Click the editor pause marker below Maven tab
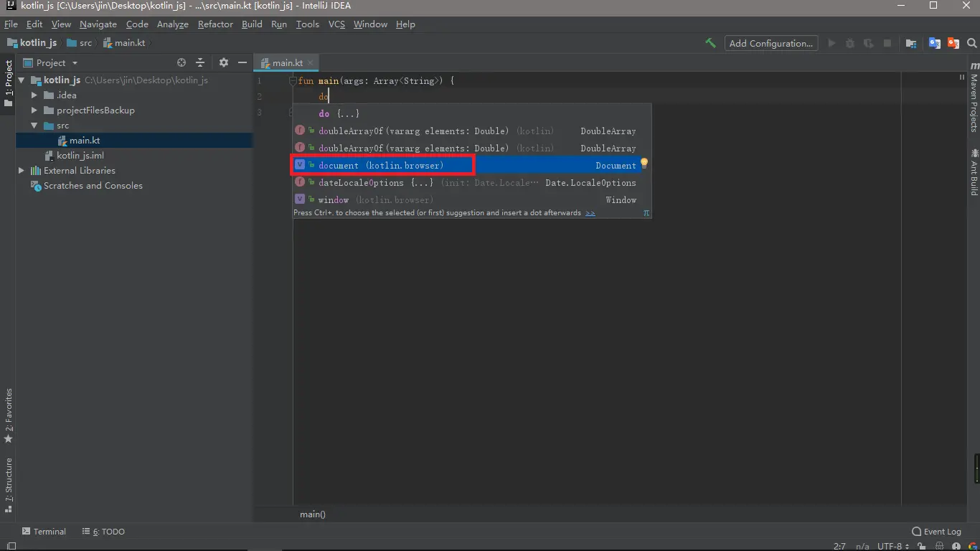The height and width of the screenshot is (551, 980). [x=962, y=77]
